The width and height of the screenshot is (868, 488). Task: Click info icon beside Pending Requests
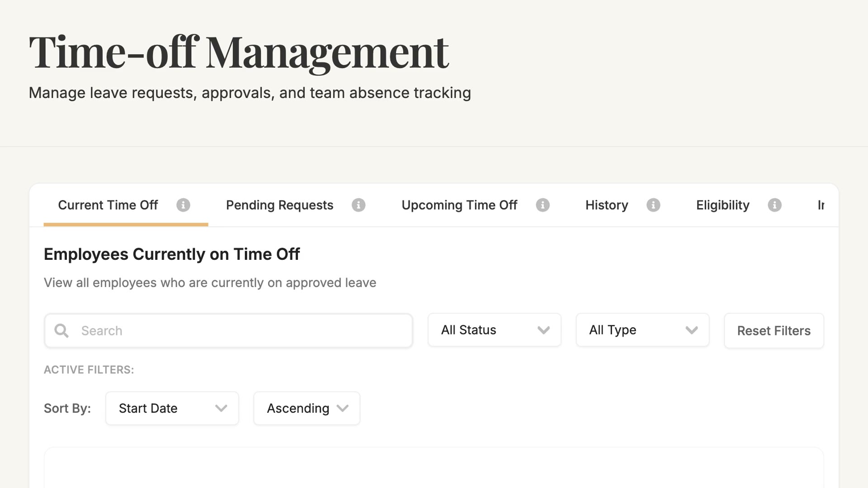(x=359, y=205)
